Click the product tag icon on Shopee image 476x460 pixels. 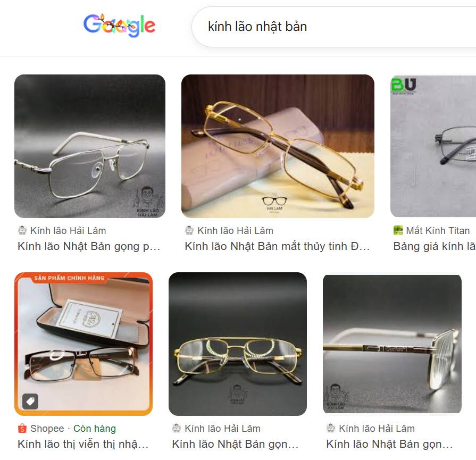[30, 402]
